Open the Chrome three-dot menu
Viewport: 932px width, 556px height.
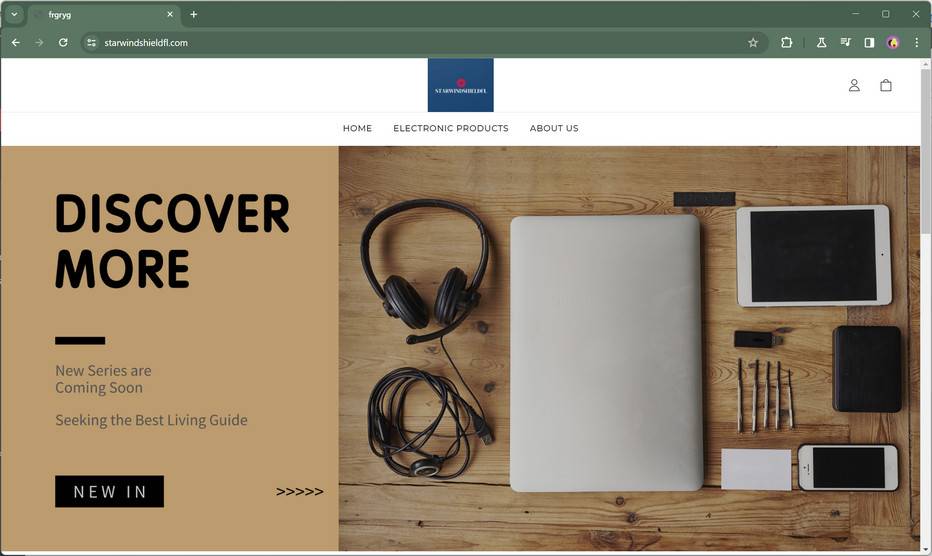point(916,43)
